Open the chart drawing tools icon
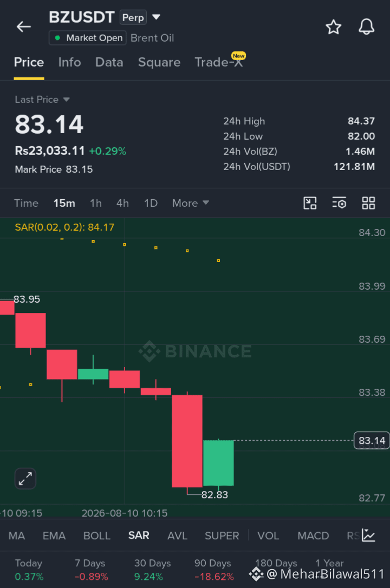The width and height of the screenshot is (390, 588). (310, 203)
